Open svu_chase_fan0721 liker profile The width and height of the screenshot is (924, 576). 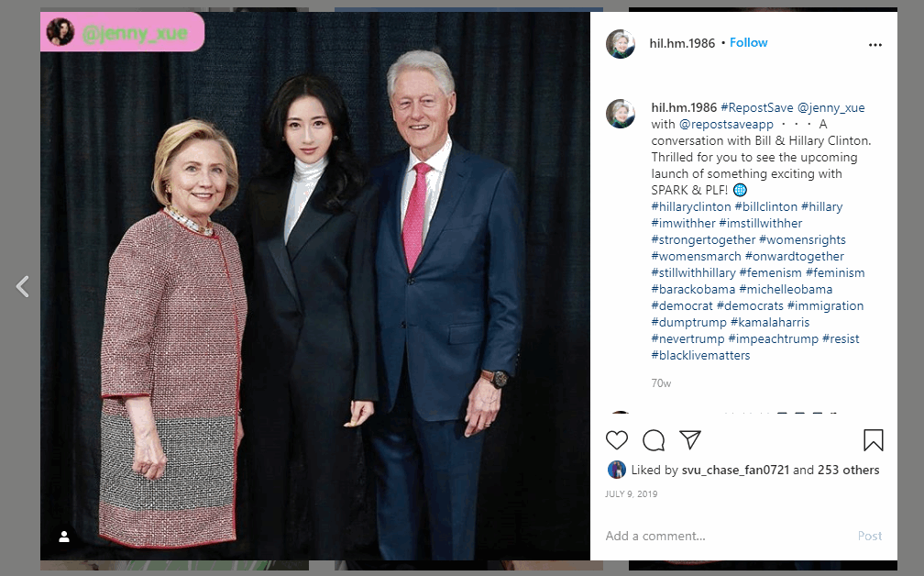click(735, 470)
